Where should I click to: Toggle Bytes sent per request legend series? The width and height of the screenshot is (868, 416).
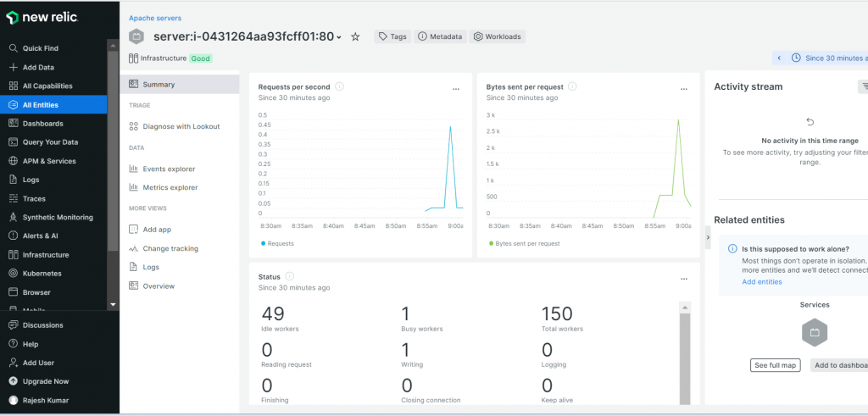click(x=524, y=243)
